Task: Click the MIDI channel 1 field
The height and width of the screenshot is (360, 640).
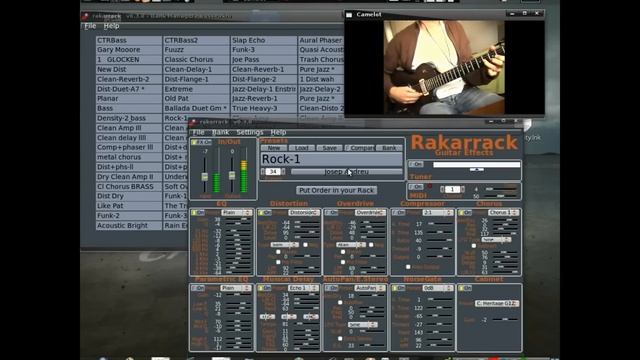Action: 452,189
